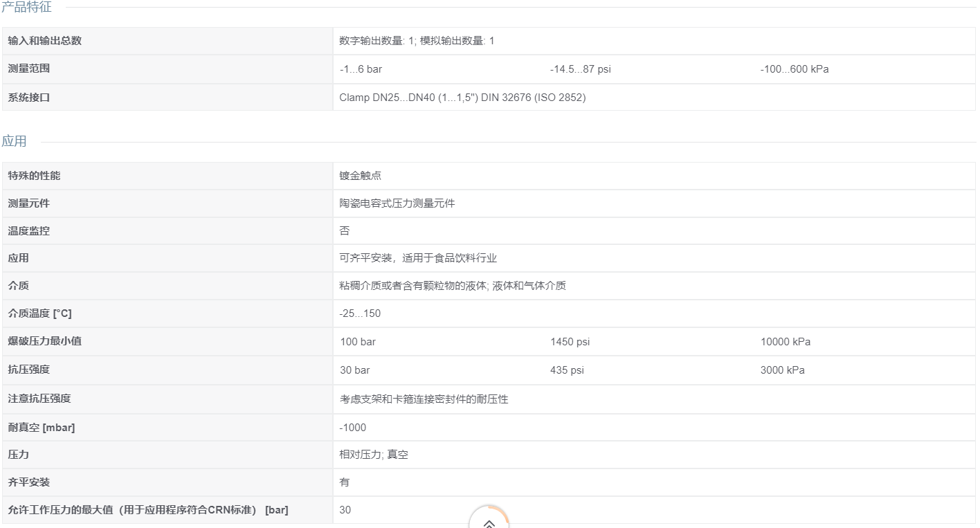Click the 温度监控 row label

click(x=29, y=231)
